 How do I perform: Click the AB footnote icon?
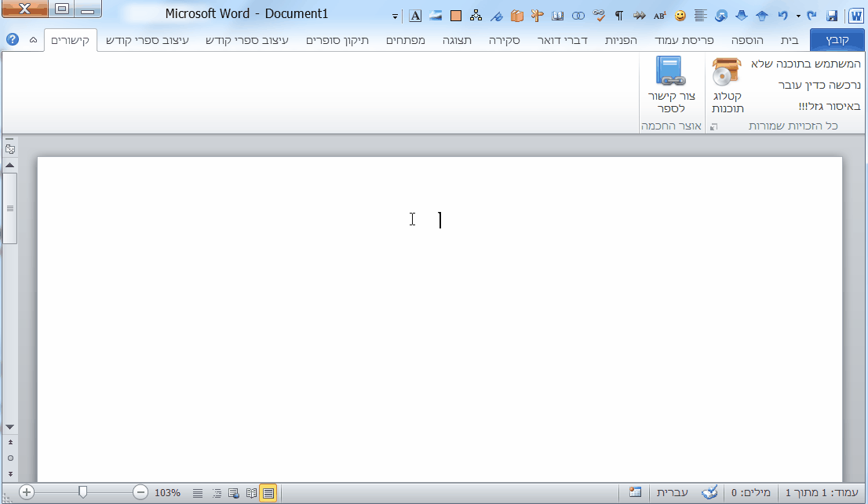tap(659, 16)
